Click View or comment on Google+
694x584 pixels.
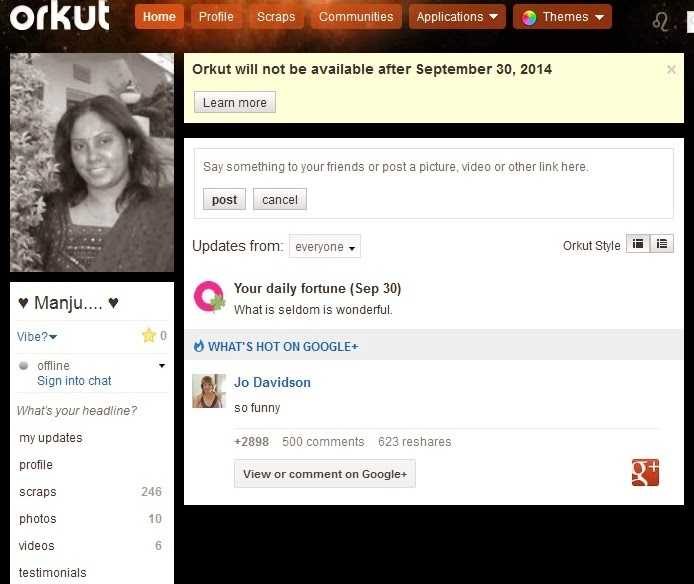coord(324,474)
